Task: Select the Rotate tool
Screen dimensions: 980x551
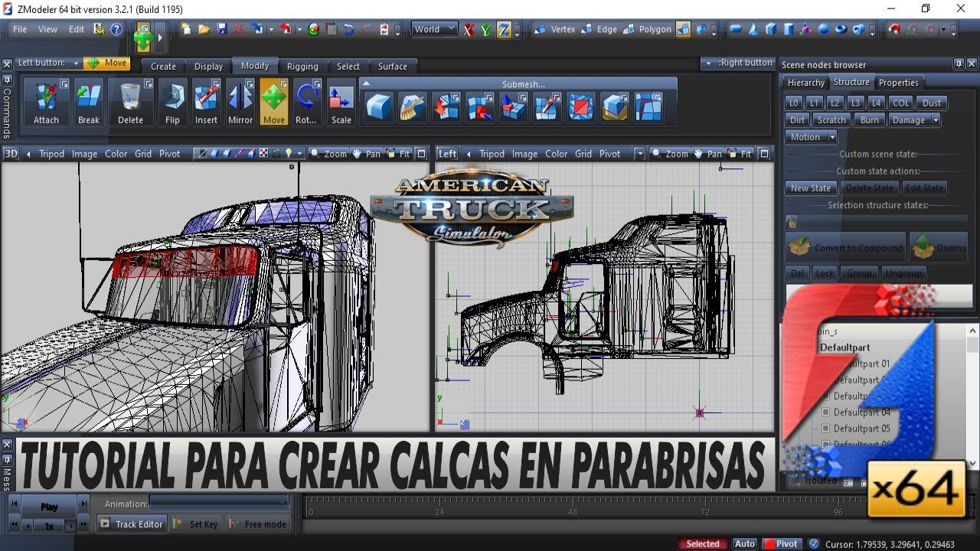Action: 306,102
